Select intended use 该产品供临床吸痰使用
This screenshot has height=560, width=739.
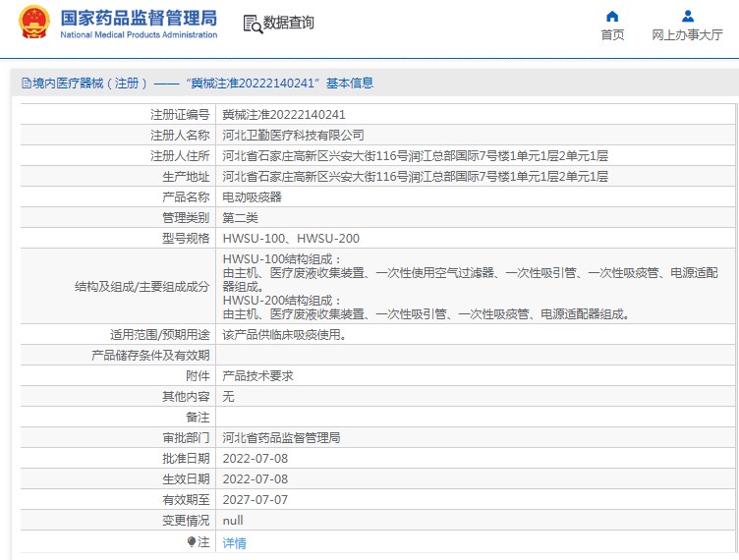[x=285, y=335]
